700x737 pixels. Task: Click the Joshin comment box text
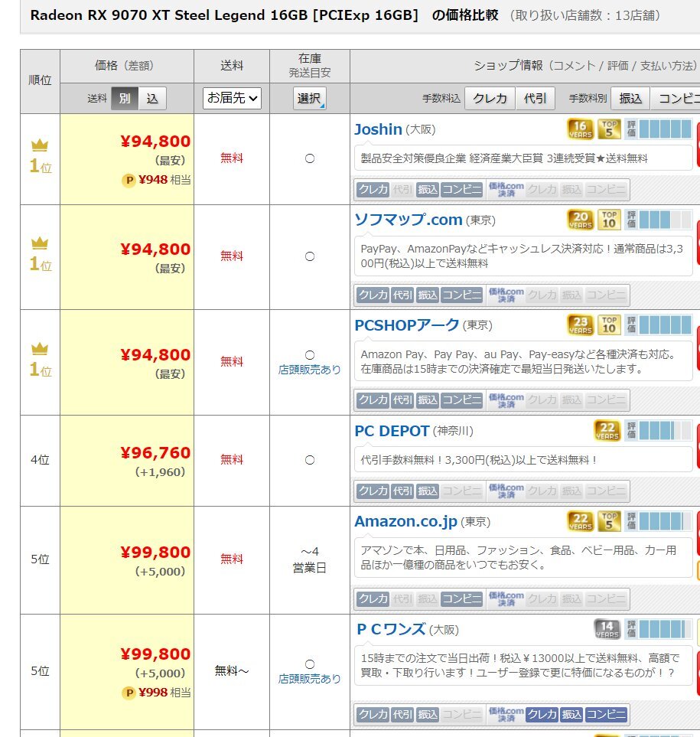(x=504, y=158)
